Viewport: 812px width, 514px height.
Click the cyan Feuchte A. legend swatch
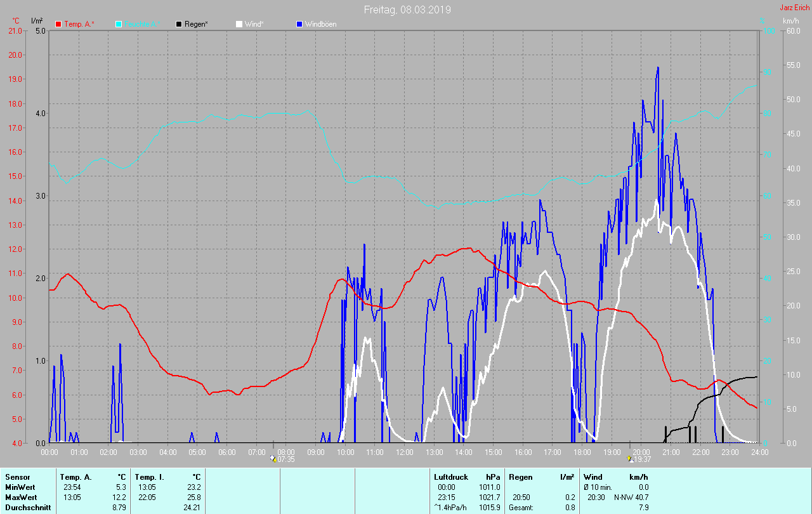click(119, 24)
